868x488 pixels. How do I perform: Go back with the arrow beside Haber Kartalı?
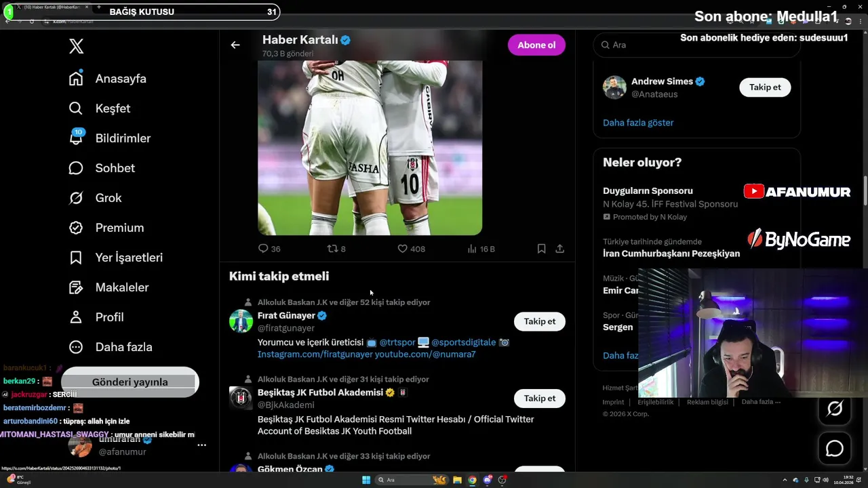pyautogui.click(x=235, y=45)
